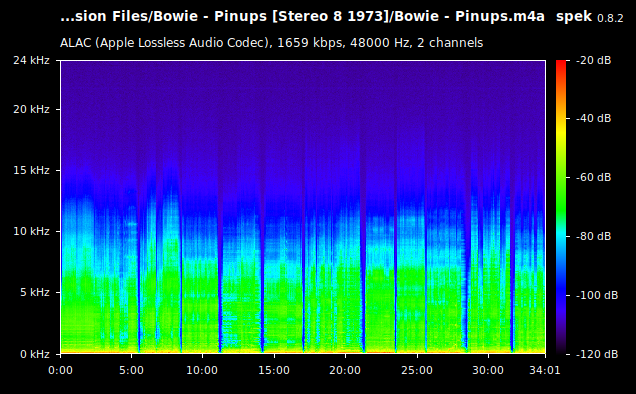Click the 'spek' application name label

(x=574, y=17)
